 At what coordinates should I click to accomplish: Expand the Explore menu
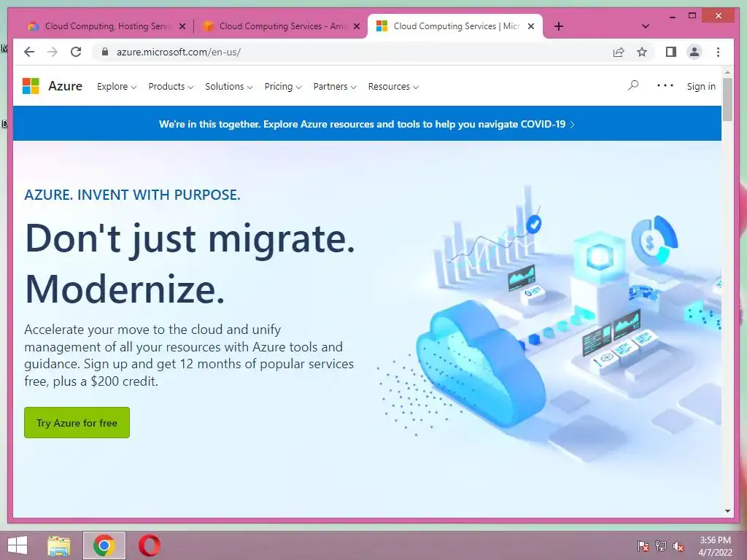(117, 87)
